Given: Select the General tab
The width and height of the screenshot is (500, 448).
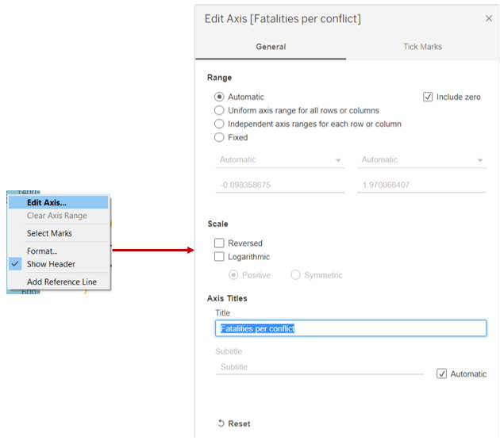Looking at the screenshot, I should click(271, 47).
